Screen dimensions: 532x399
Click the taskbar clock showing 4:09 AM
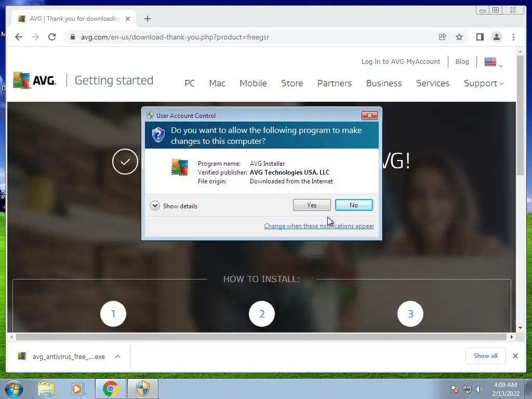[506, 389]
